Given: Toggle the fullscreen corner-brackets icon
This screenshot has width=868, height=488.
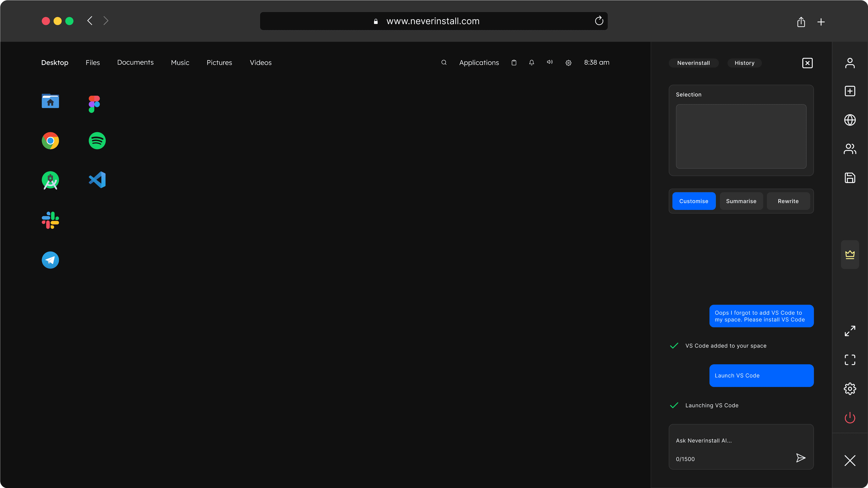Looking at the screenshot, I should click(x=850, y=360).
